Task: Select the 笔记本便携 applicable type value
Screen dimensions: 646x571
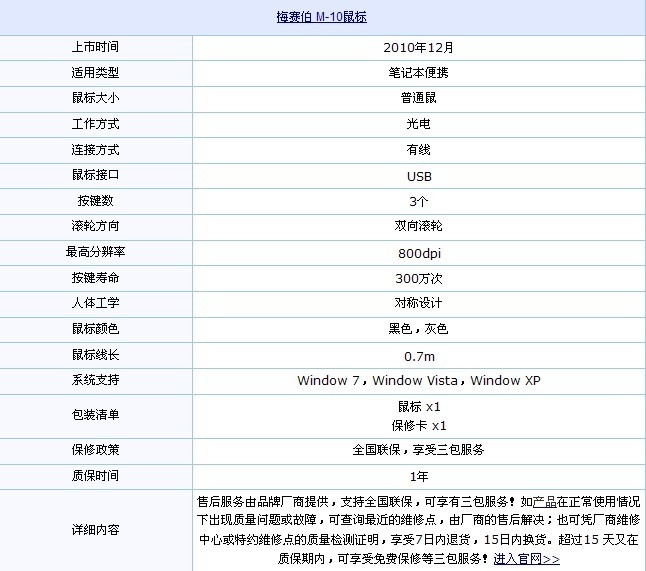Action: click(418, 73)
